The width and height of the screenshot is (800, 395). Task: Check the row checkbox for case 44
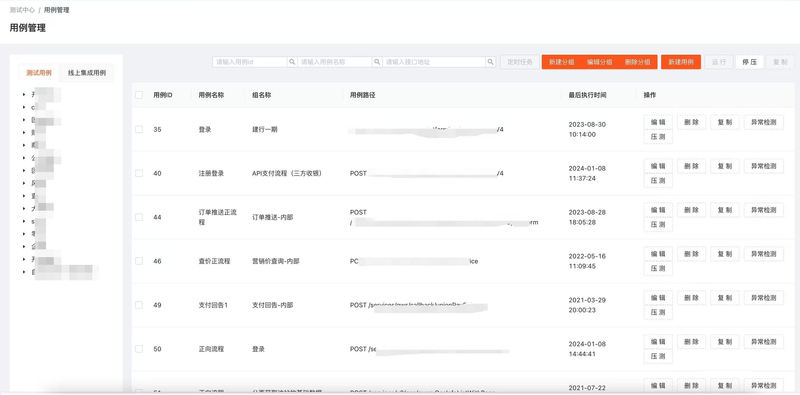(x=139, y=217)
